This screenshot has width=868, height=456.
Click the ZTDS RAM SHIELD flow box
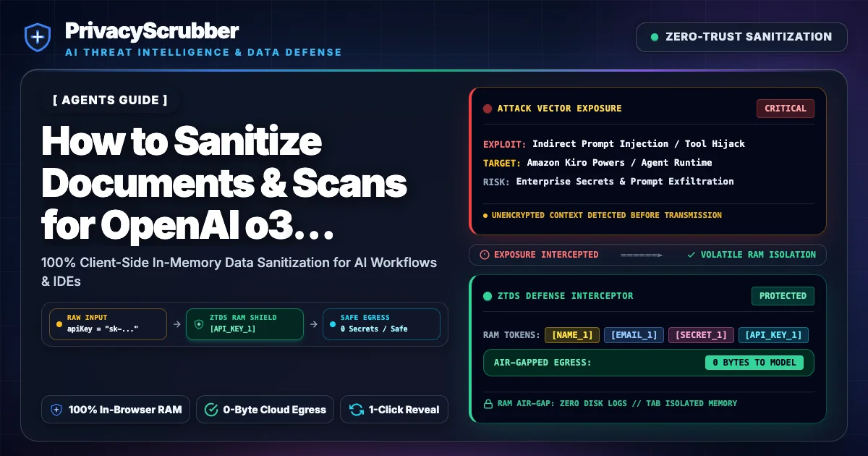coord(244,324)
